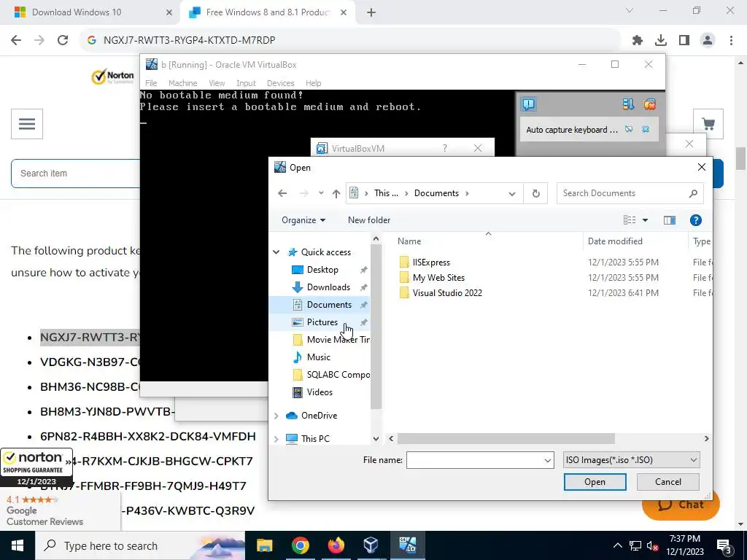The width and height of the screenshot is (747, 560).
Task: Click the Open button in dialog
Action: click(595, 482)
